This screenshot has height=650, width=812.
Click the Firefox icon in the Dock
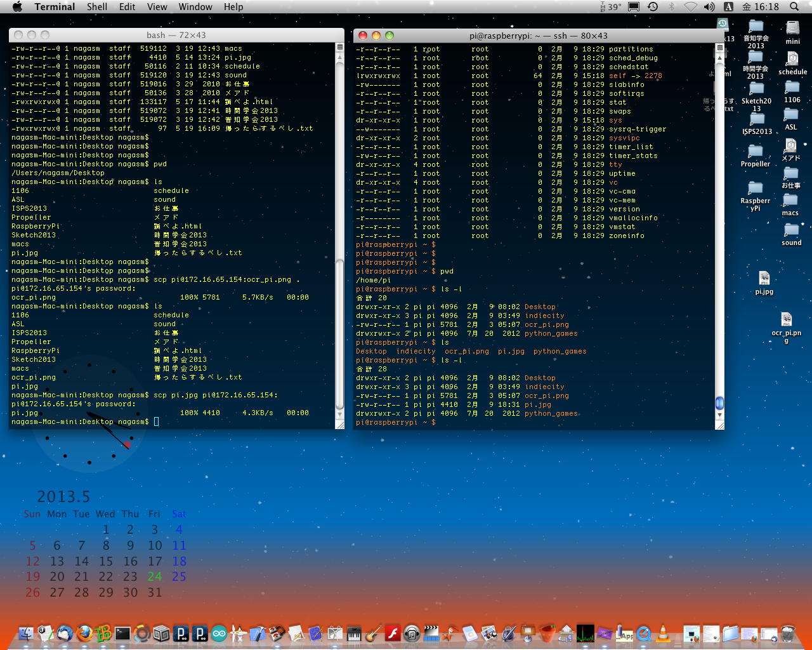pos(84,633)
